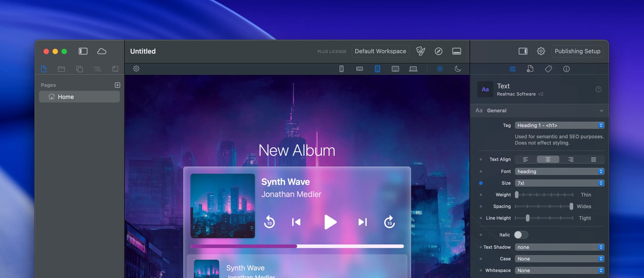Open the compass preview icon
Image resolution: width=644 pixels, height=278 pixels.
[439, 51]
